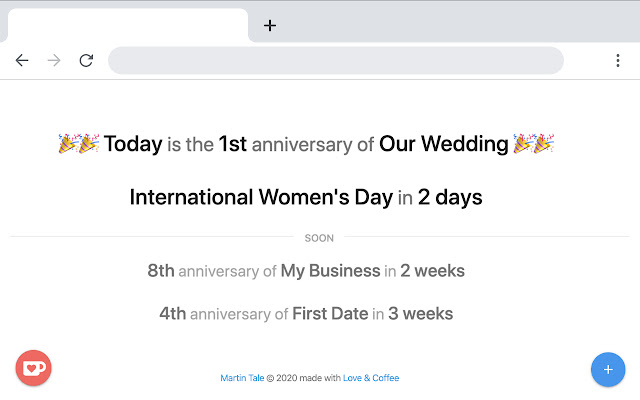640x400 pixels.
Task: Click the SOON section divider label
Action: tap(319, 238)
